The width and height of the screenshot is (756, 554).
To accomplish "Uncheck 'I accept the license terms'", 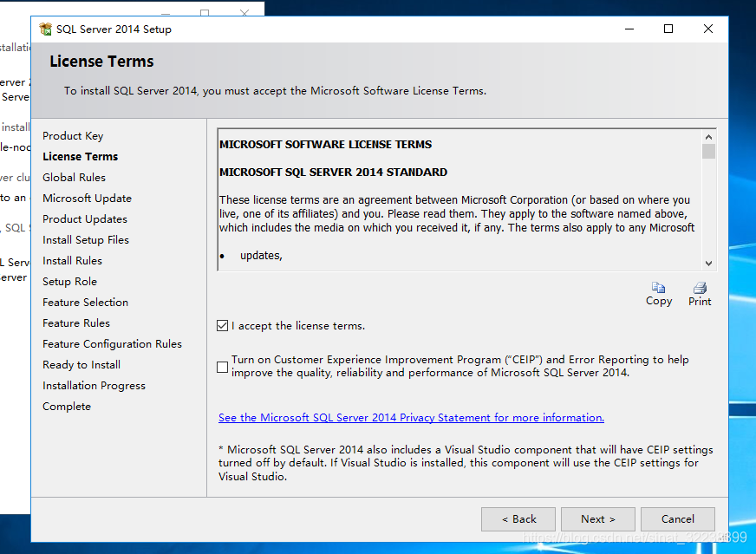I will [222, 326].
